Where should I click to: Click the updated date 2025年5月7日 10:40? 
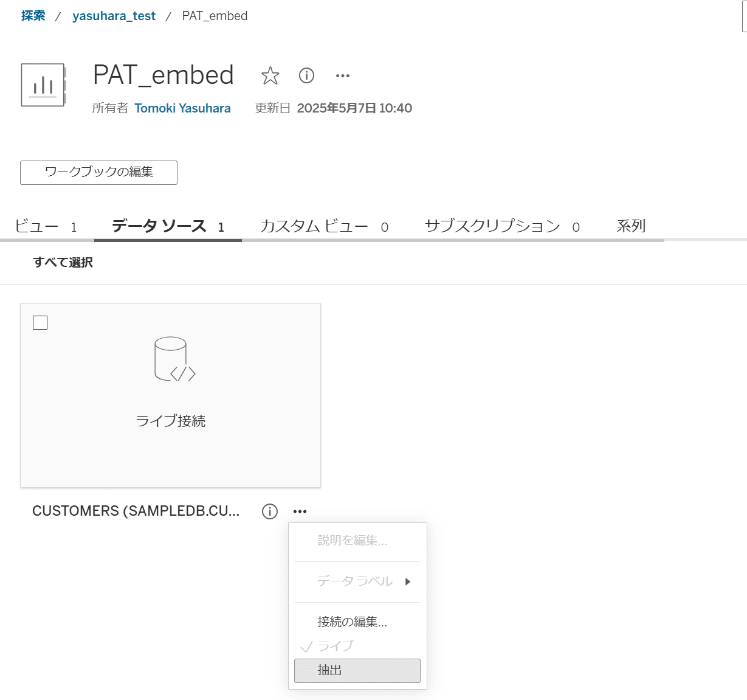[x=354, y=108]
